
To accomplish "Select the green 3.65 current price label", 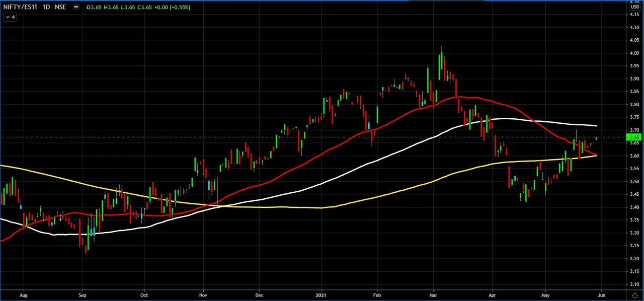I will 634,137.
